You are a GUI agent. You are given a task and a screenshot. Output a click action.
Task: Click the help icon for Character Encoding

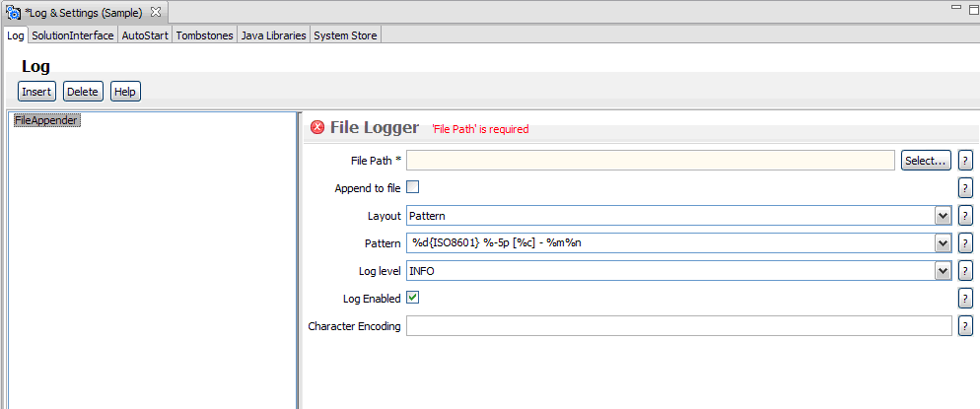(x=965, y=326)
